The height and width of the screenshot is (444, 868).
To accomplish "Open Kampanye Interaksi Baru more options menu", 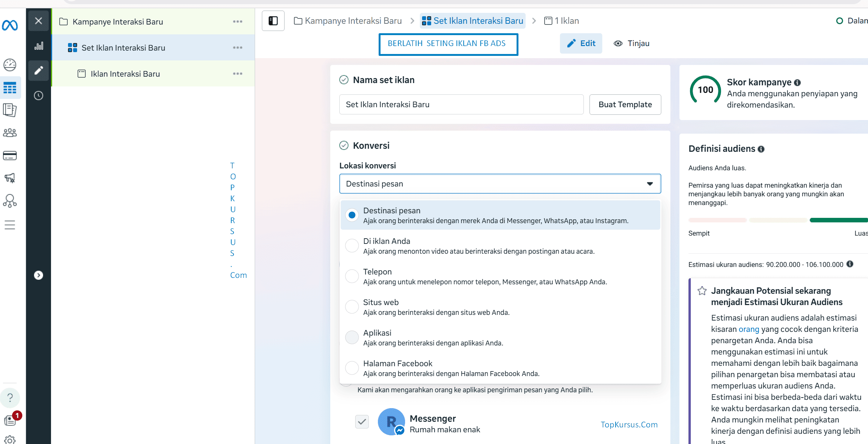I will pyautogui.click(x=237, y=22).
